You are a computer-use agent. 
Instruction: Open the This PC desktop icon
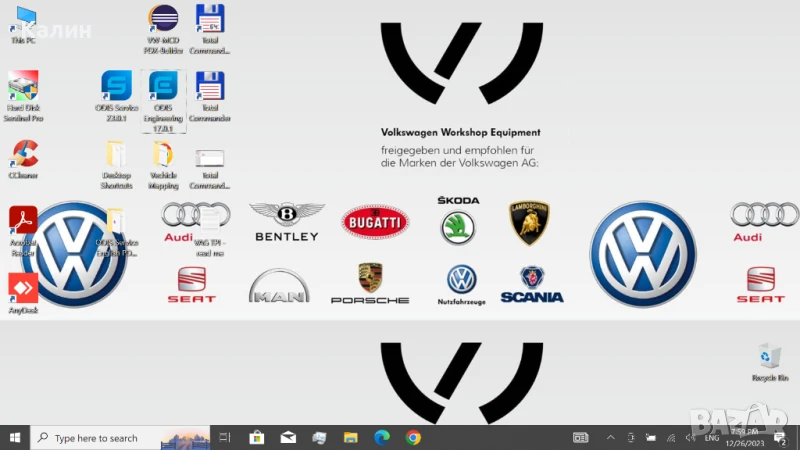click(22, 20)
